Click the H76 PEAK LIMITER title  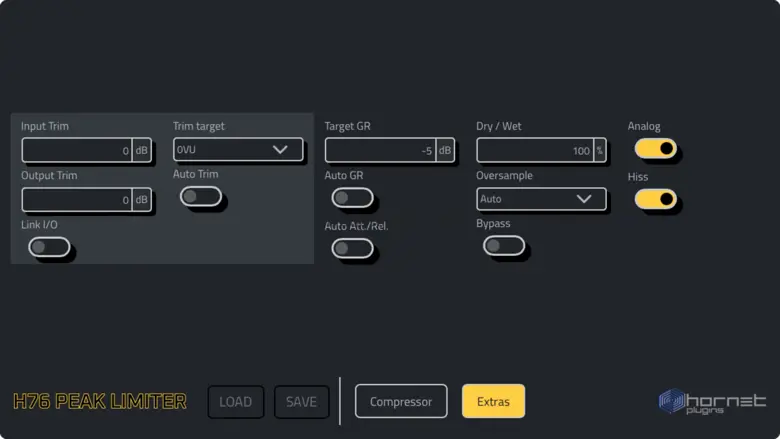click(x=100, y=401)
